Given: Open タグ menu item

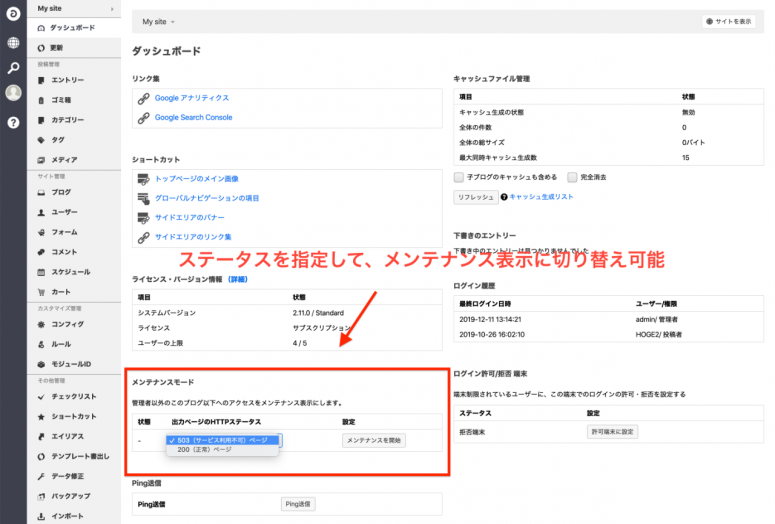Looking at the screenshot, I should click(x=74, y=140).
